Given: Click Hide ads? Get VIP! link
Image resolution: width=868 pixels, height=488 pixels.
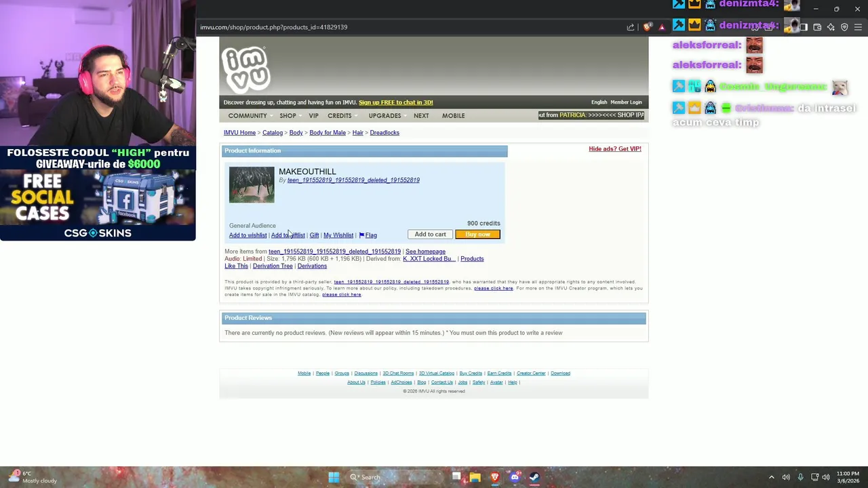Looking at the screenshot, I should [614, 149].
